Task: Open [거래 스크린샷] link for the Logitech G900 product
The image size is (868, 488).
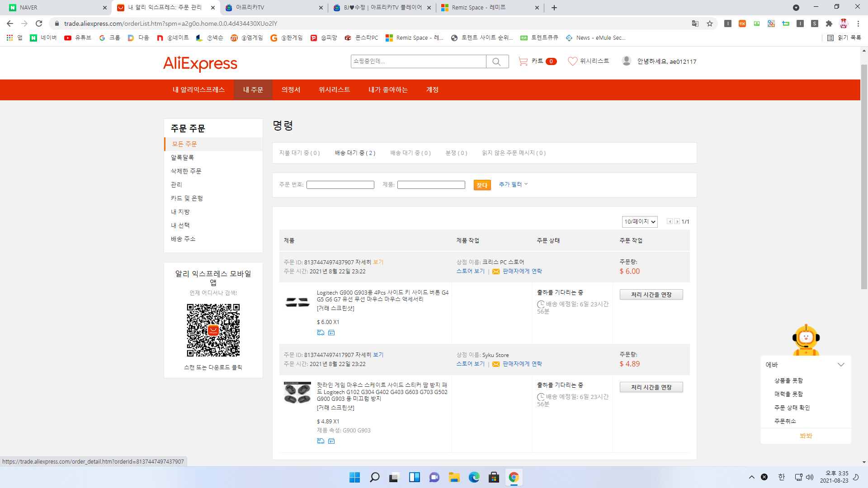Action: (335, 308)
